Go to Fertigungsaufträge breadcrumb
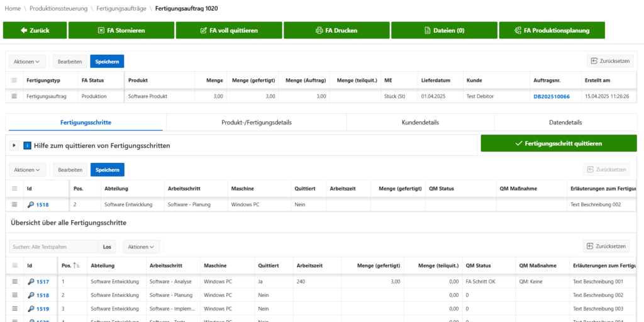This screenshot has height=322, width=644. tap(121, 9)
